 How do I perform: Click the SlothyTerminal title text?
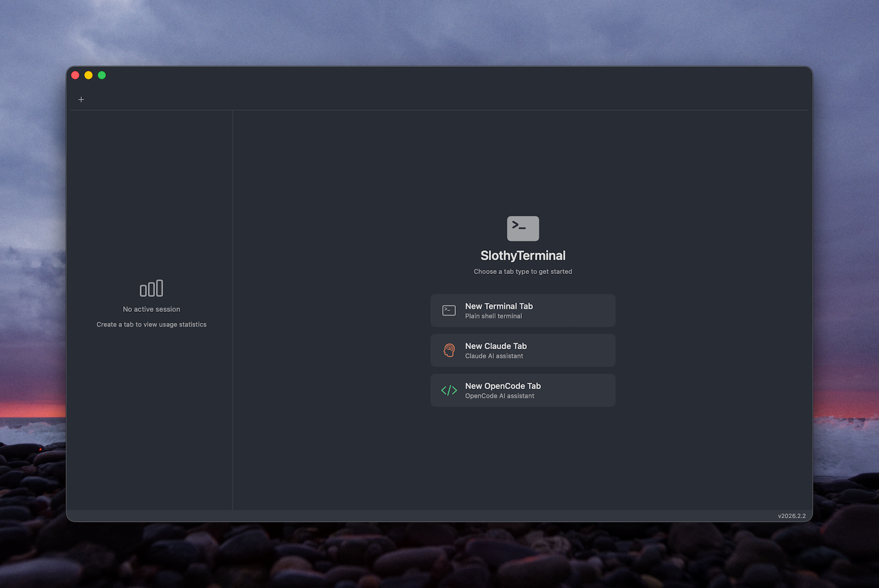click(x=522, y=255)
